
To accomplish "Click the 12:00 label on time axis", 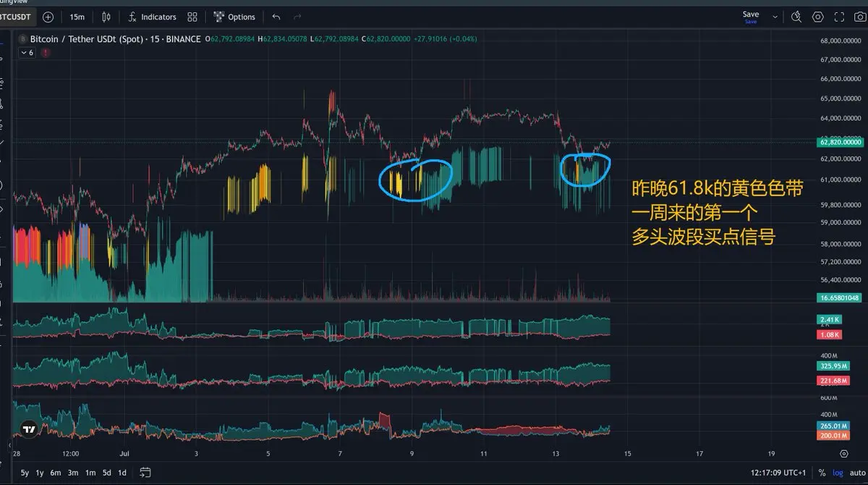I will (71, 454).
